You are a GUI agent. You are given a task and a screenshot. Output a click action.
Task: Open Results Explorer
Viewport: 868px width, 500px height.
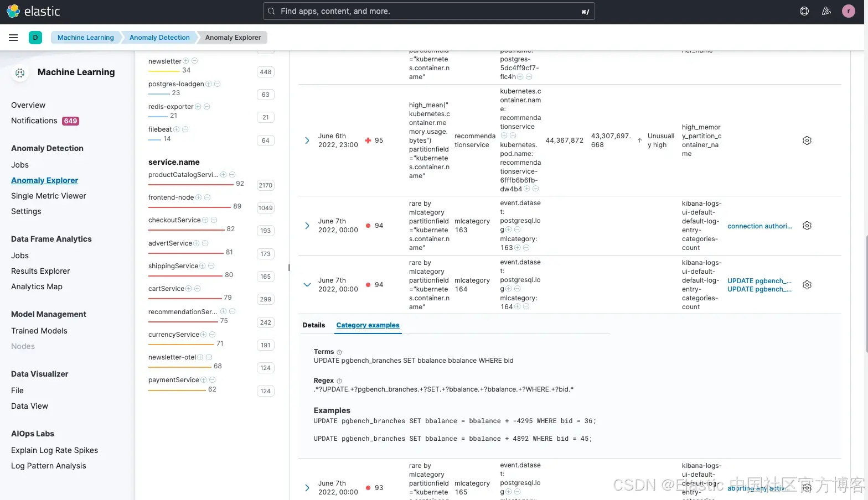[x=40, y=271]
